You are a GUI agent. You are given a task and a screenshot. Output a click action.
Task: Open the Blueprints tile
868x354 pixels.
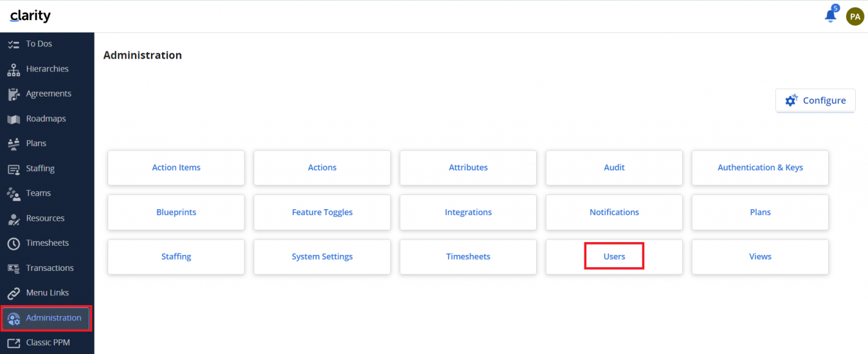click(176, 212)
